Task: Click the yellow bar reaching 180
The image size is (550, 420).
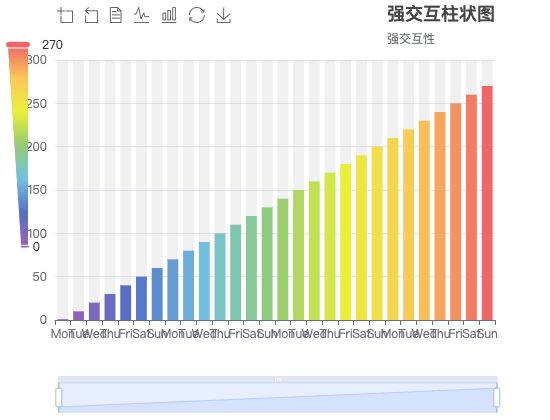Action: coord(346,242)
